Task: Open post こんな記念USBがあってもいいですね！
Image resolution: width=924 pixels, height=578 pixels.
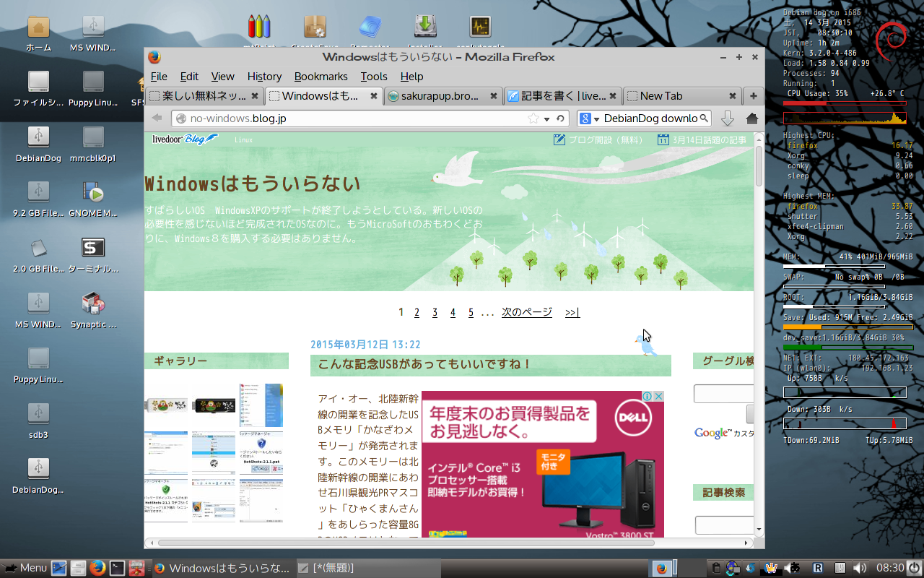Action: coord(424,365)
